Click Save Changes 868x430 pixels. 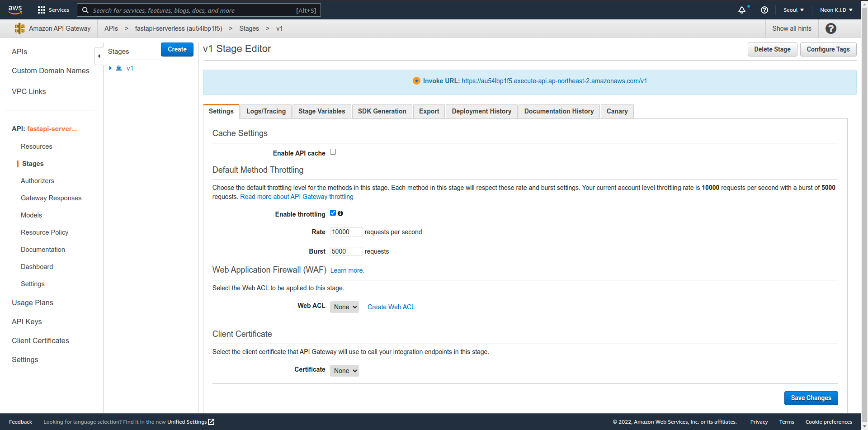coord(811,398)
